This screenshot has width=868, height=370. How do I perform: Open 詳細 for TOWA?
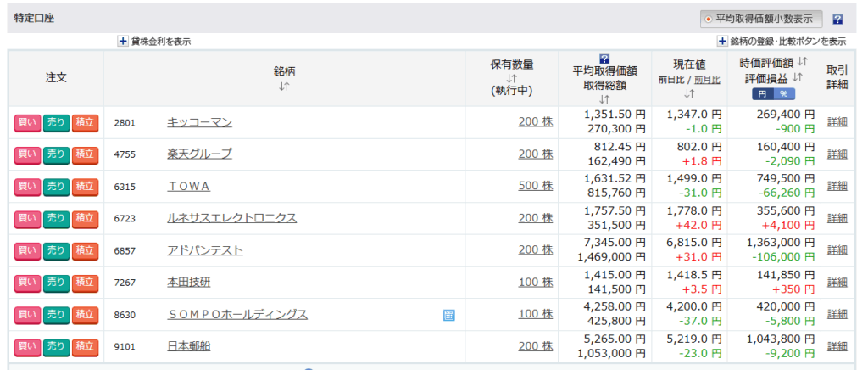(837, 186)
